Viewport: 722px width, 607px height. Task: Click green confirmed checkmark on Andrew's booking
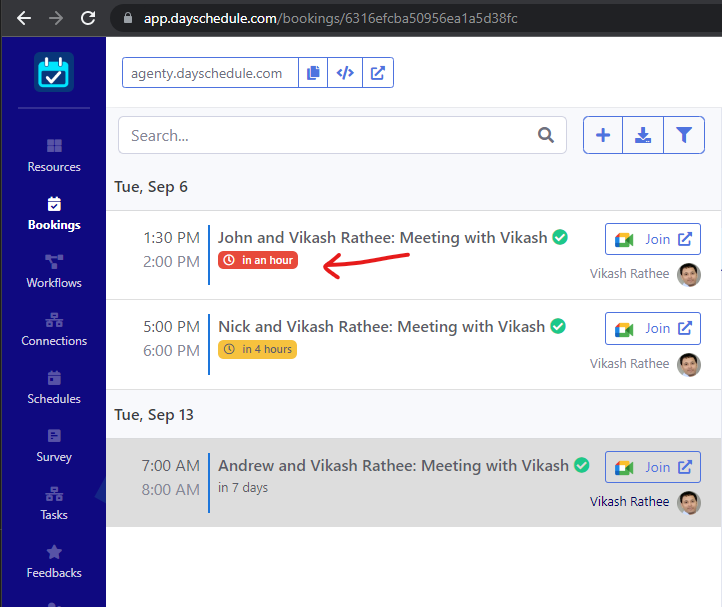click(582, 465)
